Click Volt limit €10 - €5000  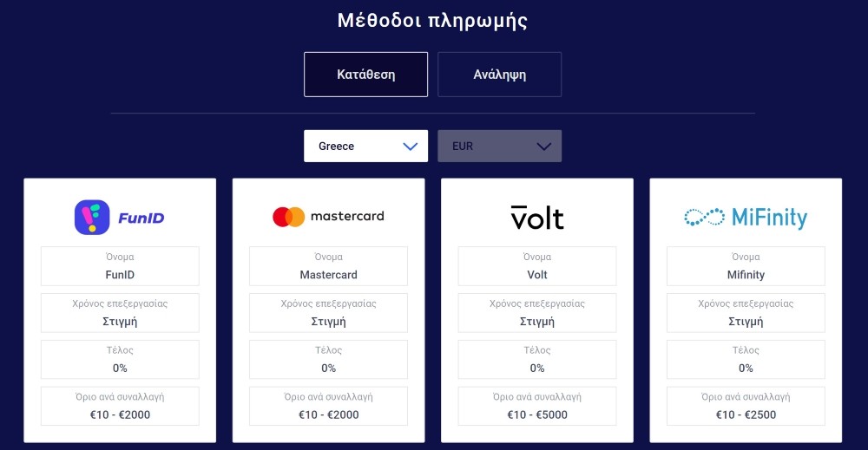point(537,407)
